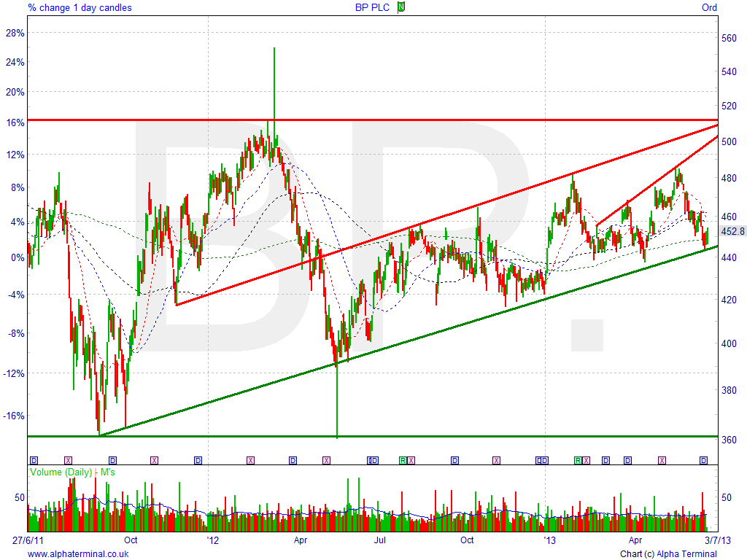Image resolution: width=747 pixels, height=560 pixels.
Task: Select the green R marker after Jul 2012
Action: pos(403,461)
